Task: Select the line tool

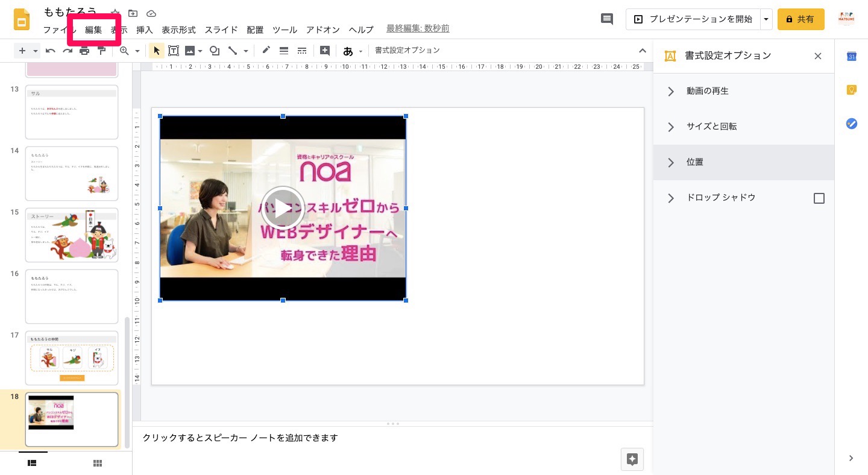Action: pyautogui.click(x=233, y=51)
